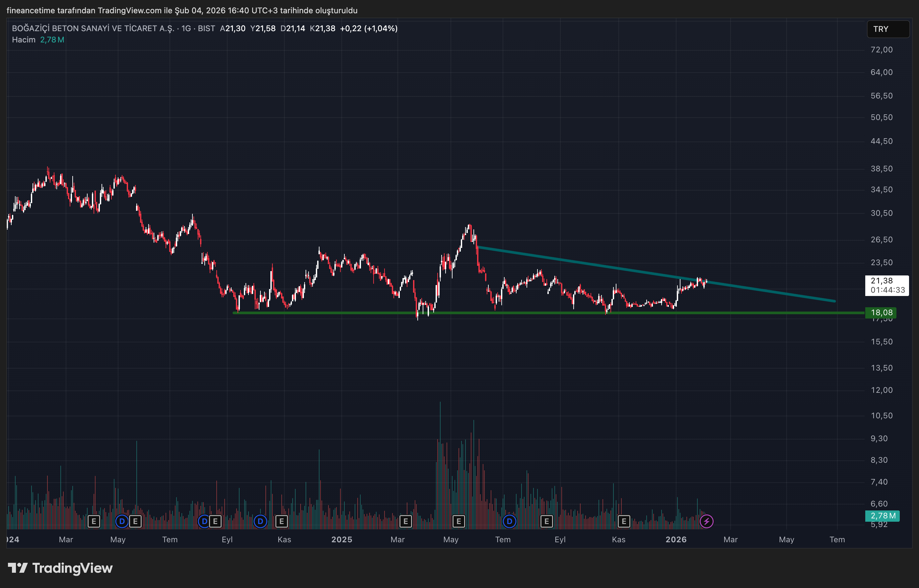
Task: Click the dividend D marker above May 2024
Action: coord(121,521)
